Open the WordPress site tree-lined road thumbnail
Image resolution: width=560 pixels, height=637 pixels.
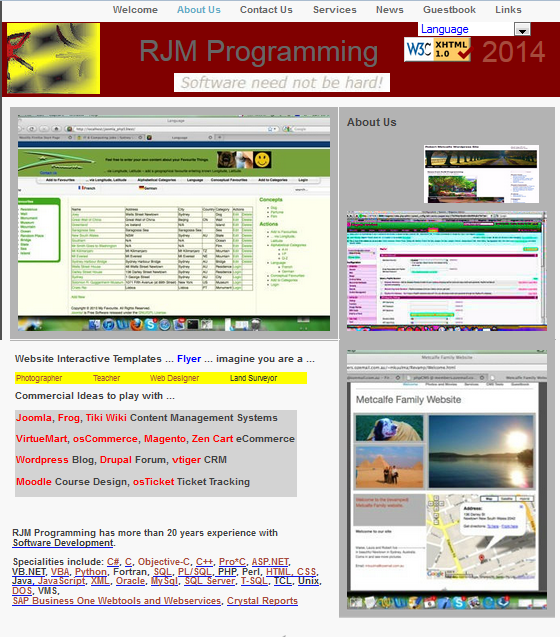481,174
